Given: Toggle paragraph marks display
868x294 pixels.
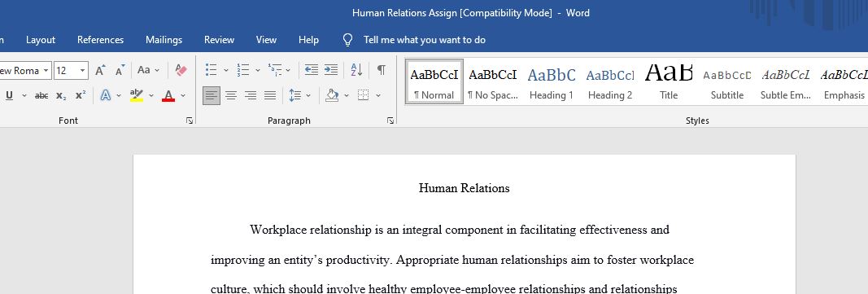Looking at the screenshot, I should pos(382,70).
